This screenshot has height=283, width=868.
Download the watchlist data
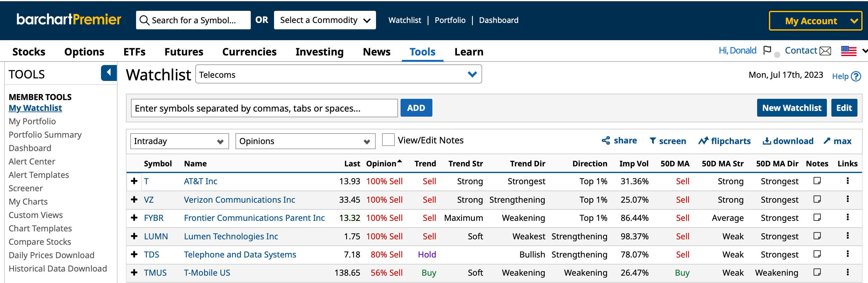tap(788, 141)
